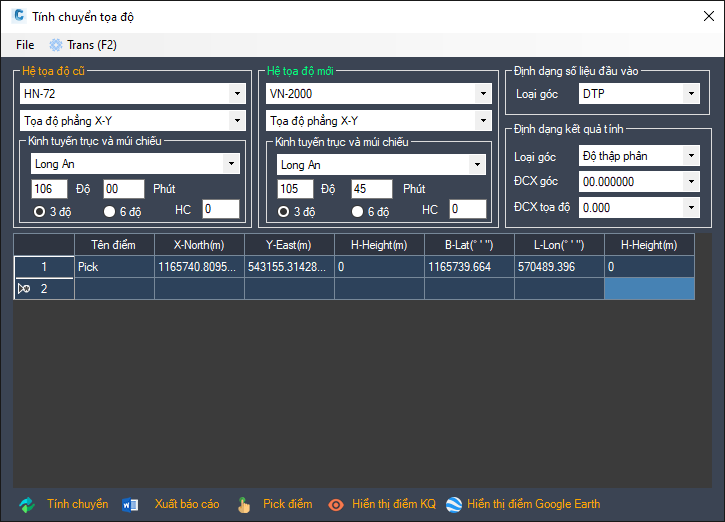The height and width of the screenshot is (522, 725).
Task: Click the hand icon for Pick điểm
Action: [244, 504]
